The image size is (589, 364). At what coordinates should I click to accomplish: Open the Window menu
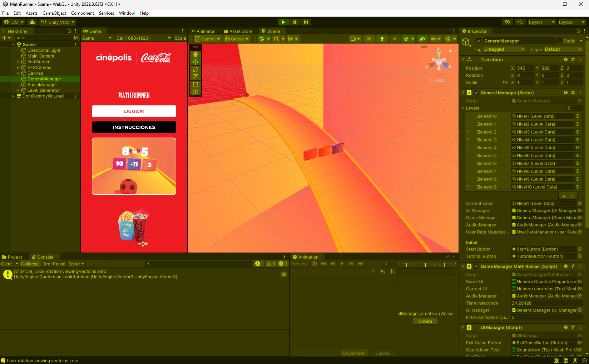127,13
